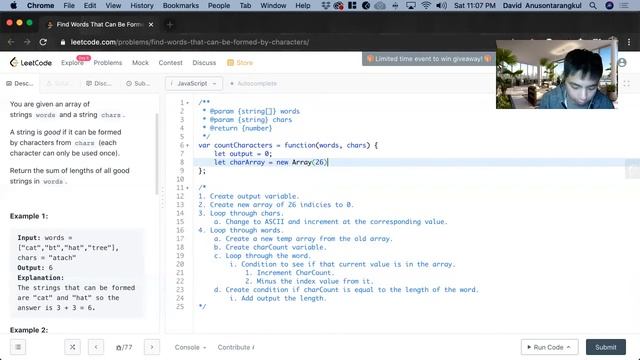Open the Chrome menu
This screenshot has height=360, width=640.
pos(40,5)
